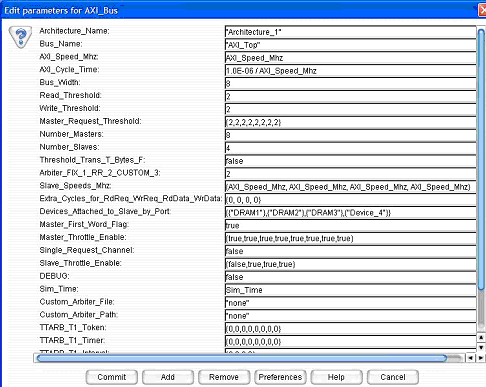The width and height of the screenshot is (486, 387).
Task: Click the Read_Threshold input field
Action: [x=350, y=96]
